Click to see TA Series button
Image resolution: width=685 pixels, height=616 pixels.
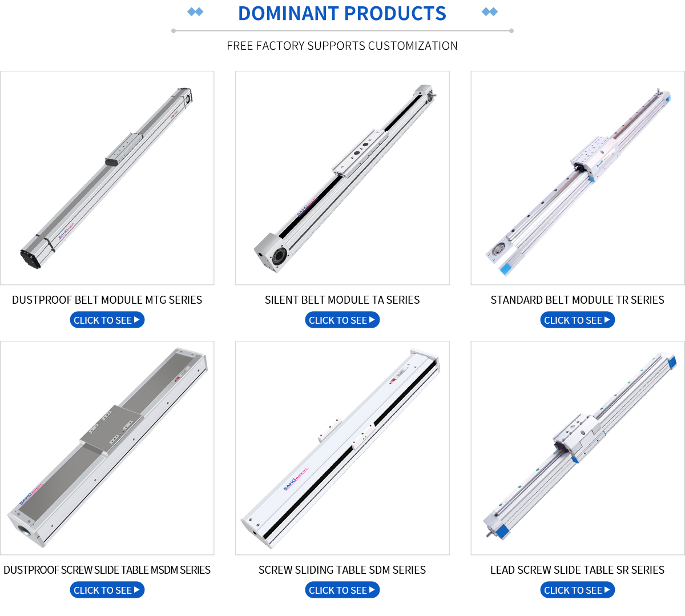point(342,320)
